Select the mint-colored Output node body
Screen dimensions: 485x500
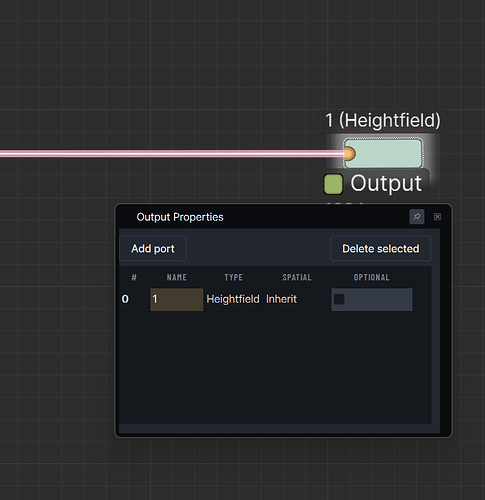[383, 154]
